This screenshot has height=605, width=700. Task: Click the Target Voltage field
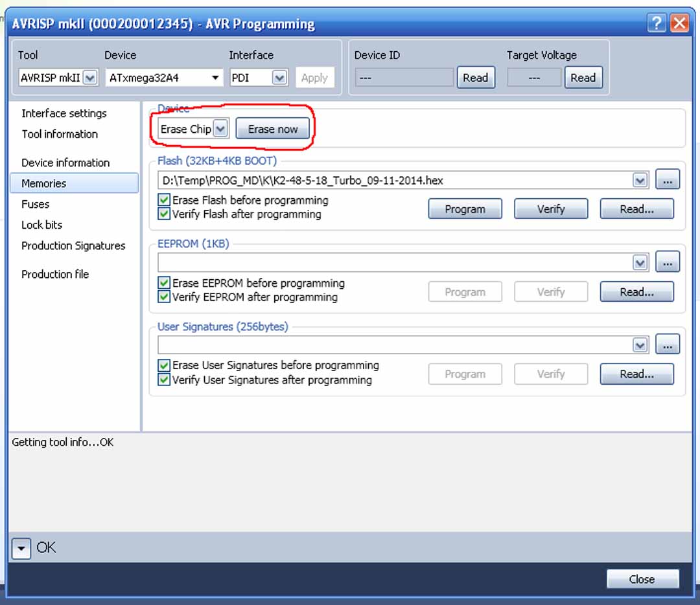[534, 78]
